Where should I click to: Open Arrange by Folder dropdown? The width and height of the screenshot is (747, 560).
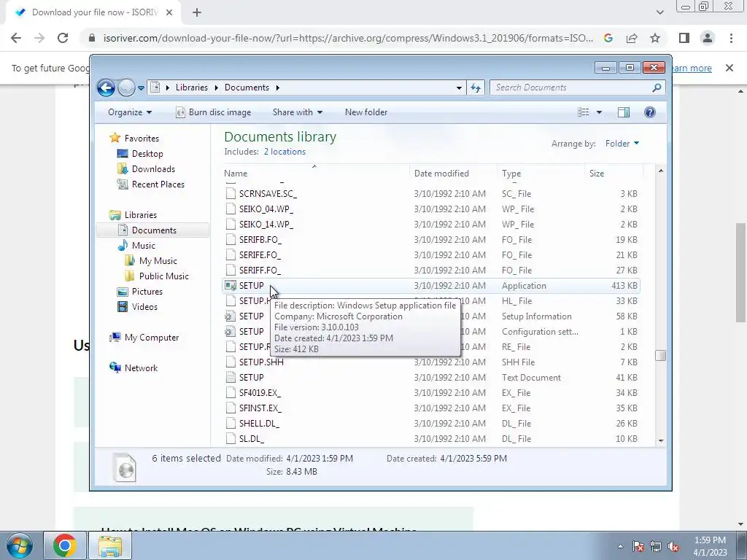coord(622,144)
